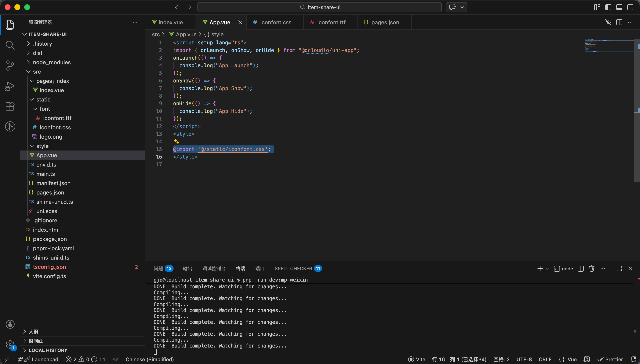
Task: Split the editor to the right
Action: coord(619,22)
